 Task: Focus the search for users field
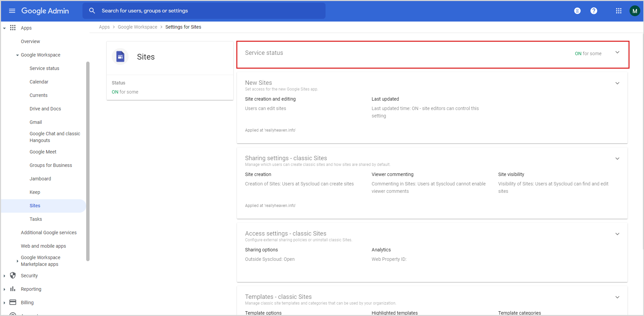(x=204, y=11)
